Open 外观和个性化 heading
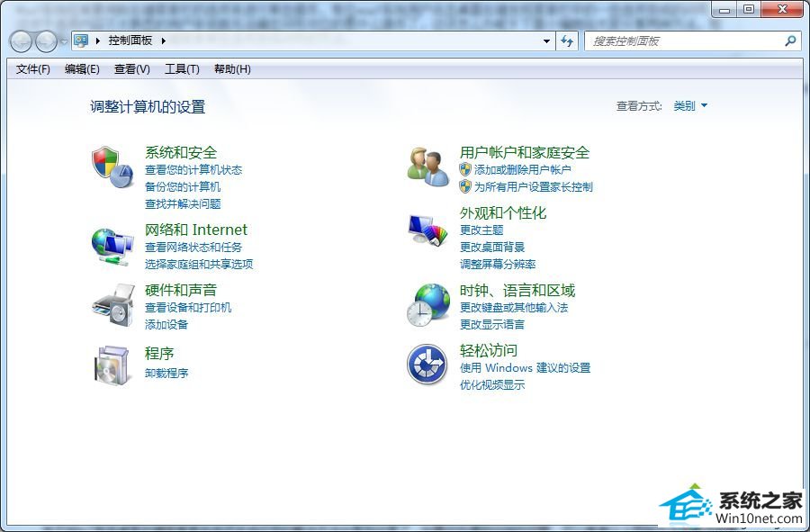This screenshot has width=810, height=532. point(503,212)
